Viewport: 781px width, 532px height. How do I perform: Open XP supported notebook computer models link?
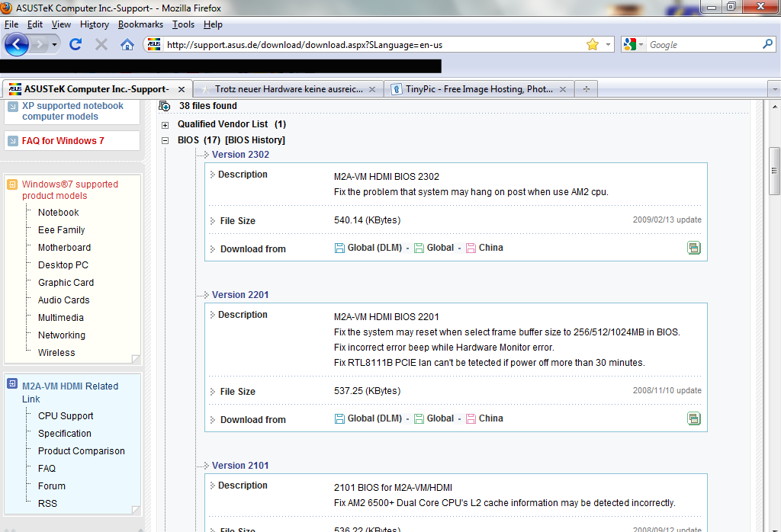(72, 111)
